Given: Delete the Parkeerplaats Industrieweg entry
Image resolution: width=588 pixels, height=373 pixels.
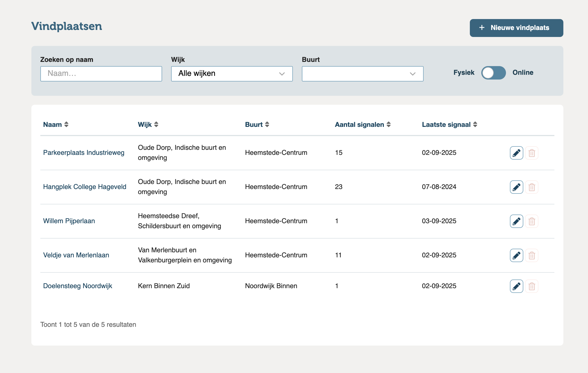Looking at the screenshot, I should pos(531,153).
